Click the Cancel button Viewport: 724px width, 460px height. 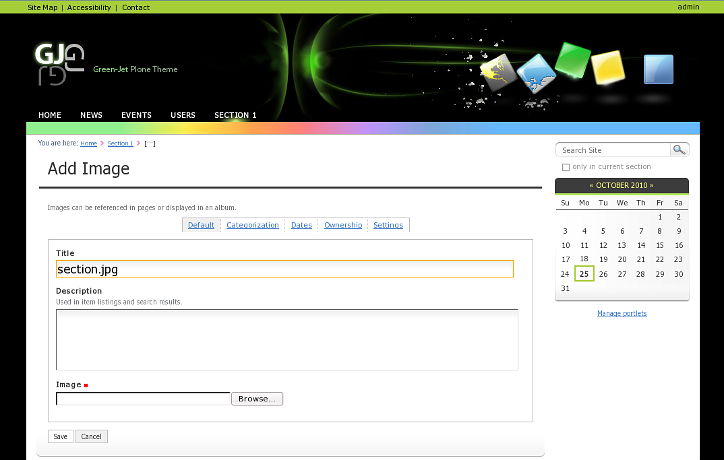pos(91,436)
